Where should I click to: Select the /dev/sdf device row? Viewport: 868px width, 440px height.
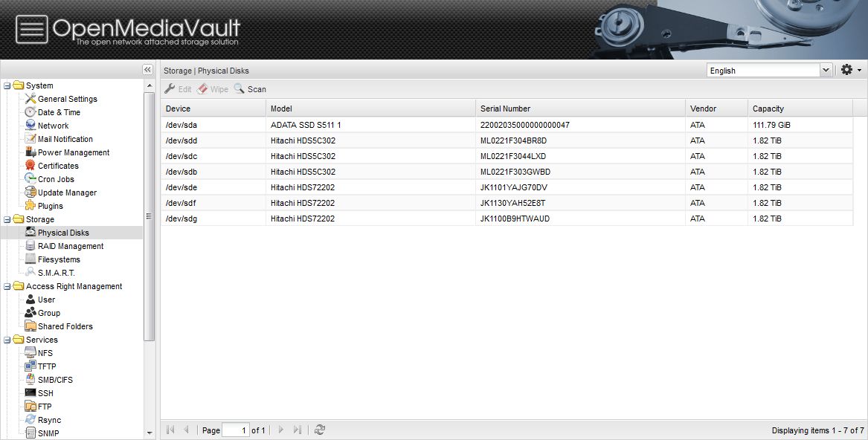pyautogui.click(x=507, y=203)
